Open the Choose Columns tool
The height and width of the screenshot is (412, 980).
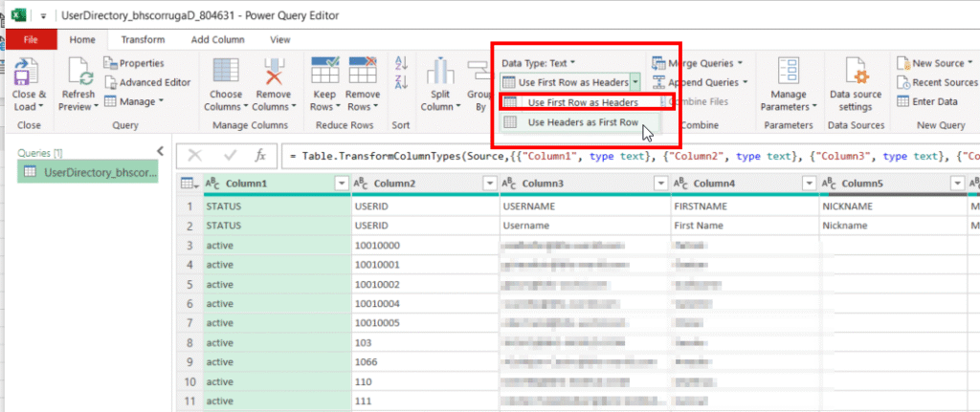tap(226, 74)
